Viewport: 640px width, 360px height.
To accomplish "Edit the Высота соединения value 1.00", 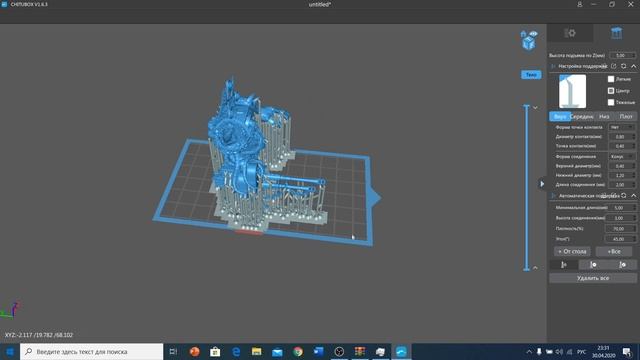I will 620,218.
